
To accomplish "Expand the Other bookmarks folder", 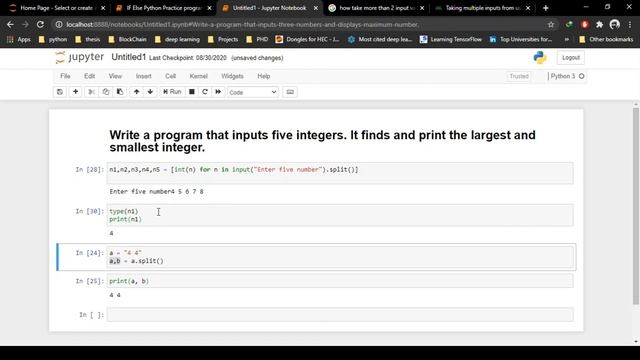I will [606, 40].
